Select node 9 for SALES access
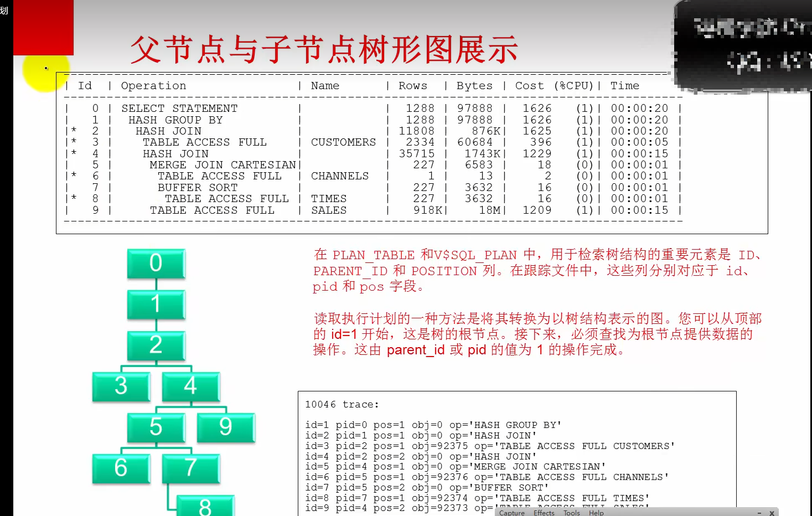This screenshot has width=812, height=516. [x=225, y=427]
